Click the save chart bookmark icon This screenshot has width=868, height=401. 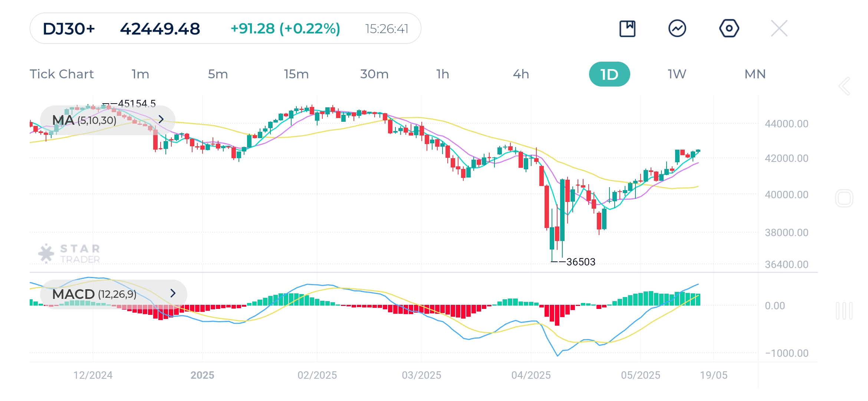[x=627, y=29]
